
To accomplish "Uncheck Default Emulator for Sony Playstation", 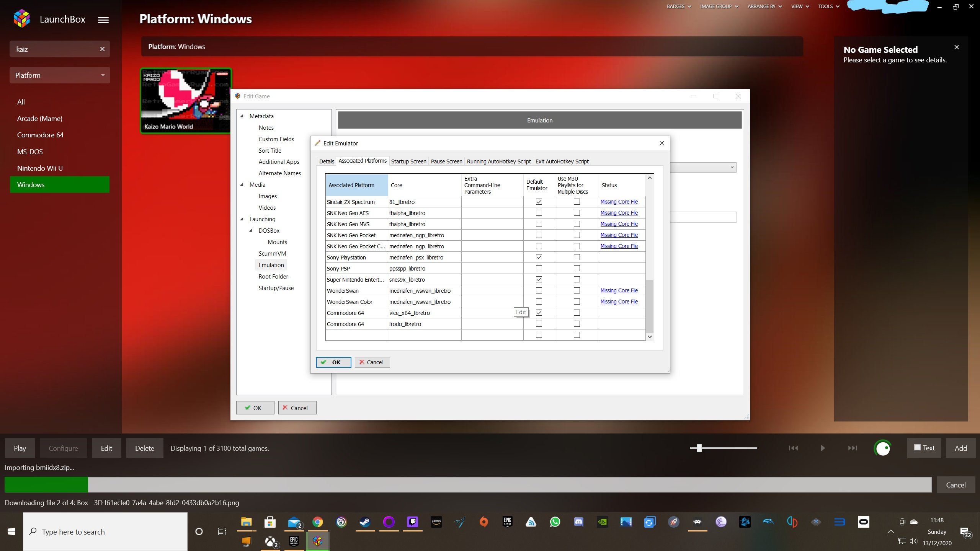I will click(x=539, y=257).
